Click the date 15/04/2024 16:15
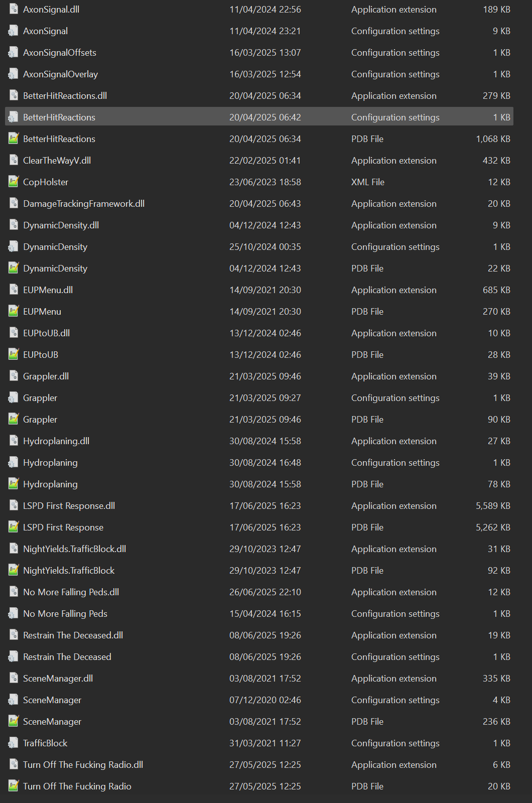532x803 pixels. click(x=265, y=614)
